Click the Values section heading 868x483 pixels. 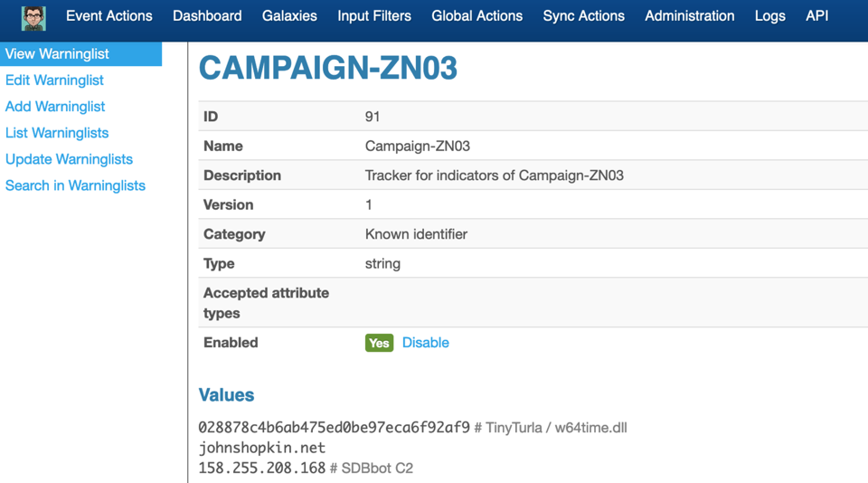pyautogui.click(x=226, y=395)
